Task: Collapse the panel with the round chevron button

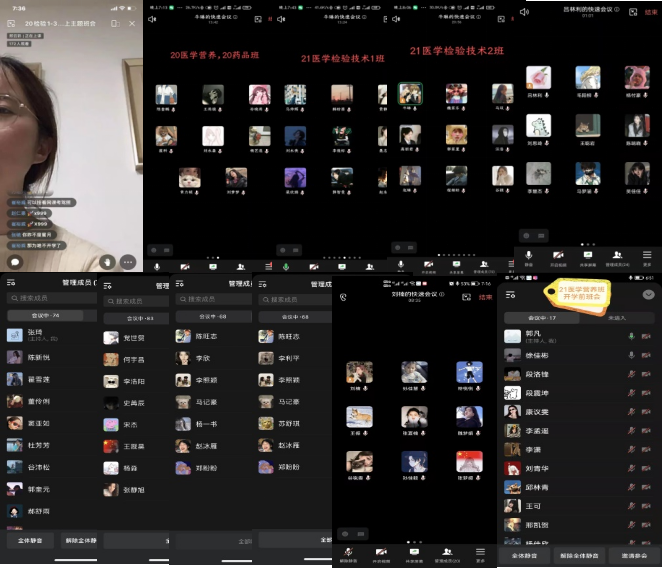Action: 648,294
